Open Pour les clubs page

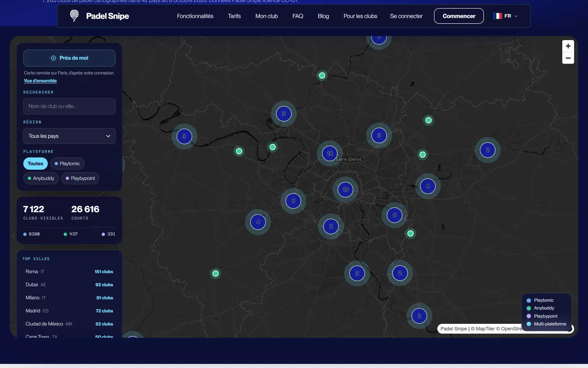pos(360,16)
